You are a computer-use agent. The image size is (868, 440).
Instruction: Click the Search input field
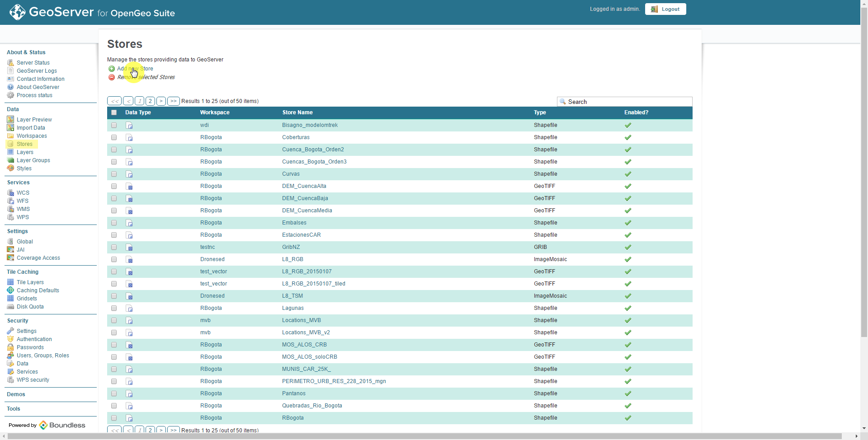coord(625,102)
